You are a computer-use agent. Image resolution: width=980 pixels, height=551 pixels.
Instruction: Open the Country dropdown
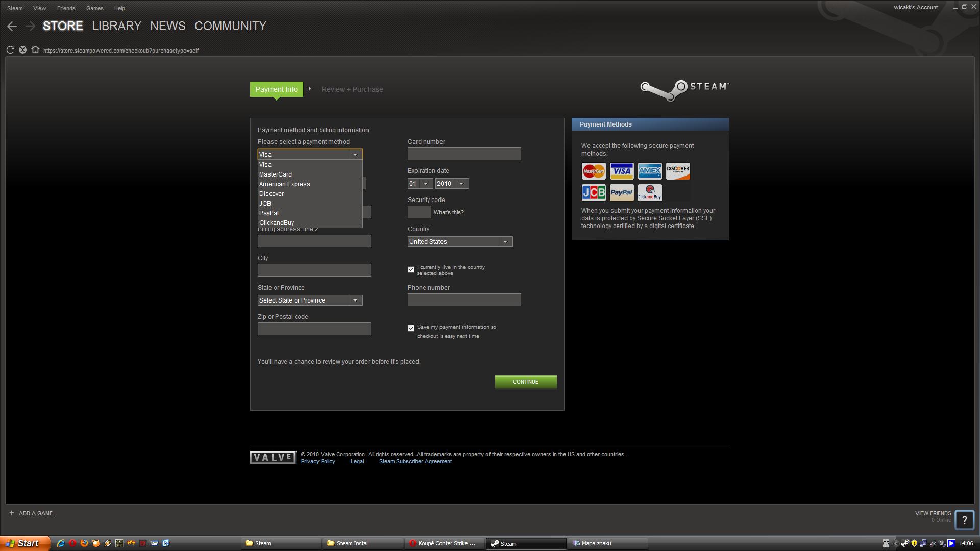point(459,242)
